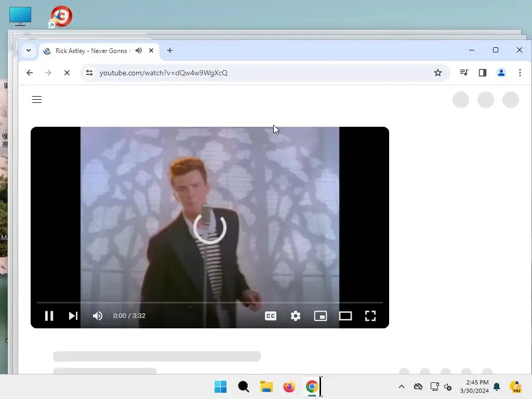Go forward in browser history
Screen dimensions: 532x399
click(48, 73)
